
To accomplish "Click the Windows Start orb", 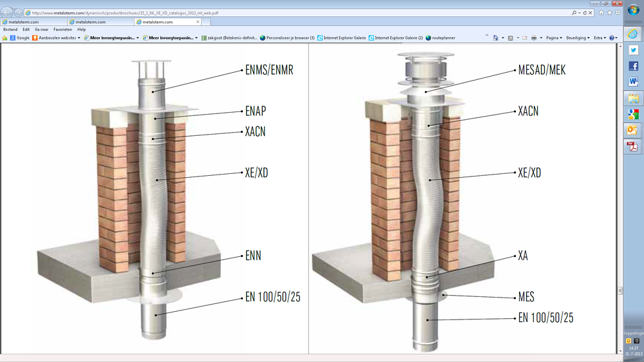I will [633, 10].
